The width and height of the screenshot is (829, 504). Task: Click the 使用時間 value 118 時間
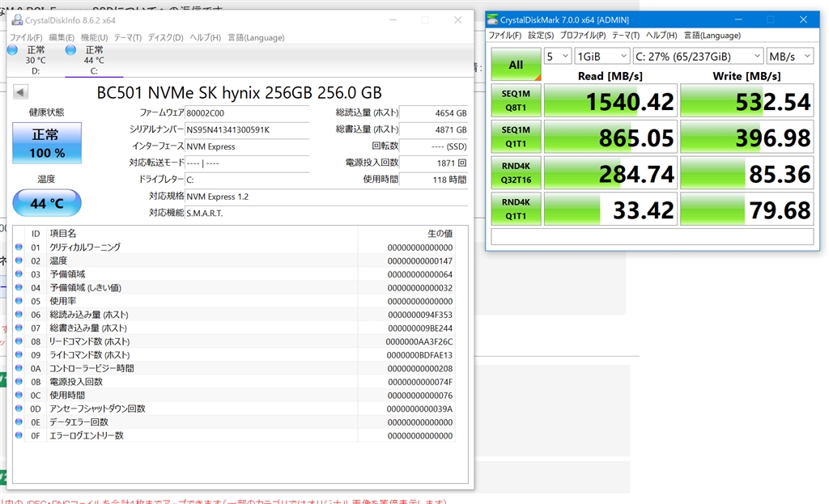[x=434, y=180]
